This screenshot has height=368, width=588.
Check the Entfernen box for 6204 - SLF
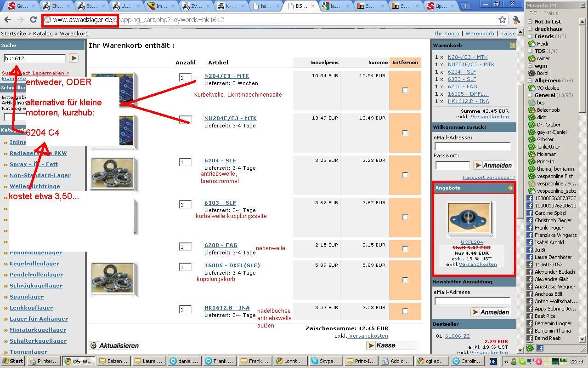tap(405, 175)
